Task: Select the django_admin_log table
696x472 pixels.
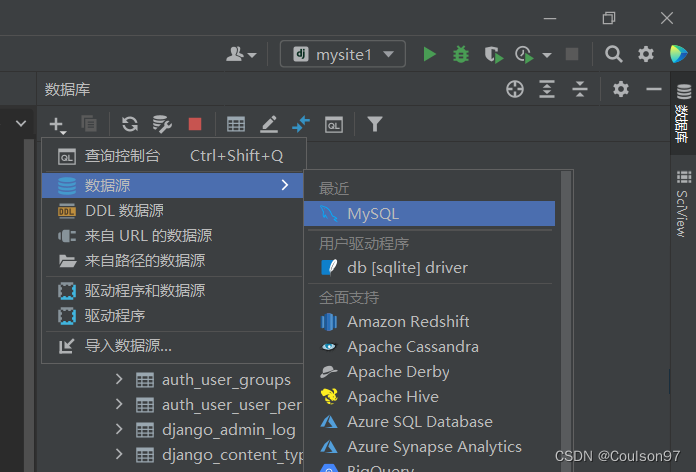Action: pos(229,430)
